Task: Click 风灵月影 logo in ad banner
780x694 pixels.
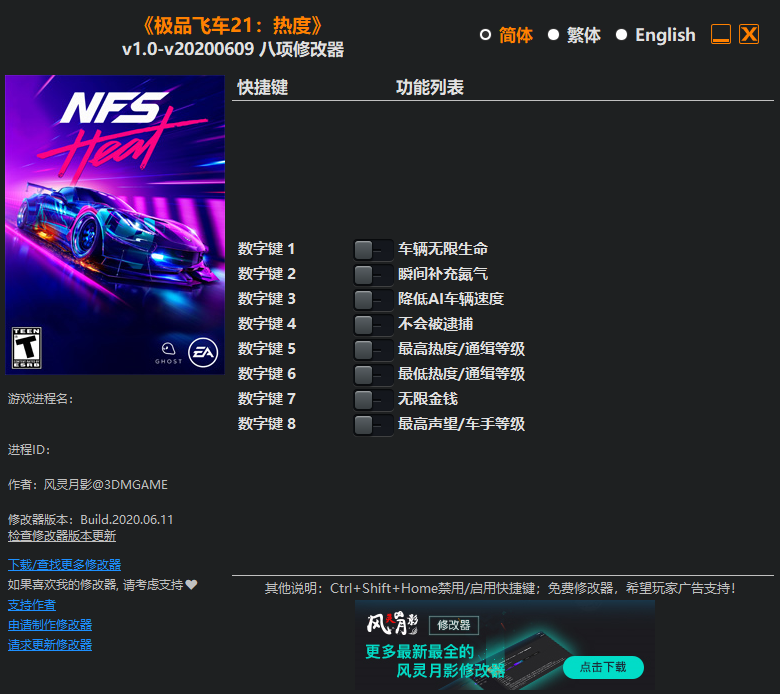Action: (x=392, y=624)
